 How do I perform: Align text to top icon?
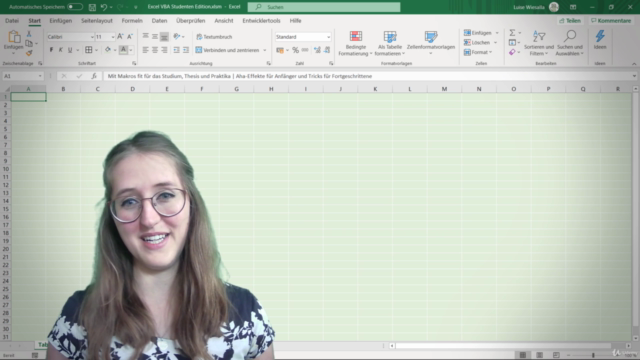145,37
